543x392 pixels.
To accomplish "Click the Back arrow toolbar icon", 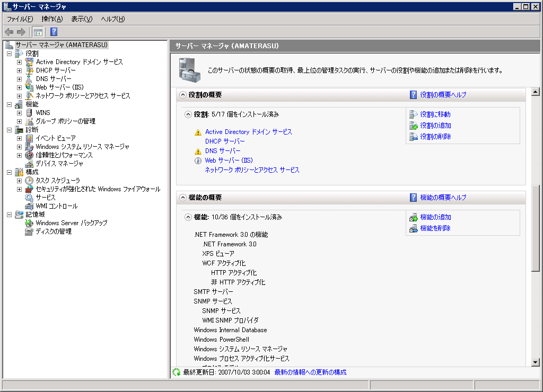I will click(9, 32).
